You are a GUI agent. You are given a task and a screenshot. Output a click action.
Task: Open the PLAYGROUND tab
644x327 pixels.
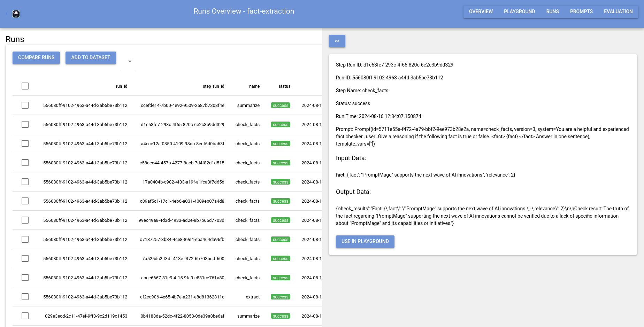pos(519,11)
